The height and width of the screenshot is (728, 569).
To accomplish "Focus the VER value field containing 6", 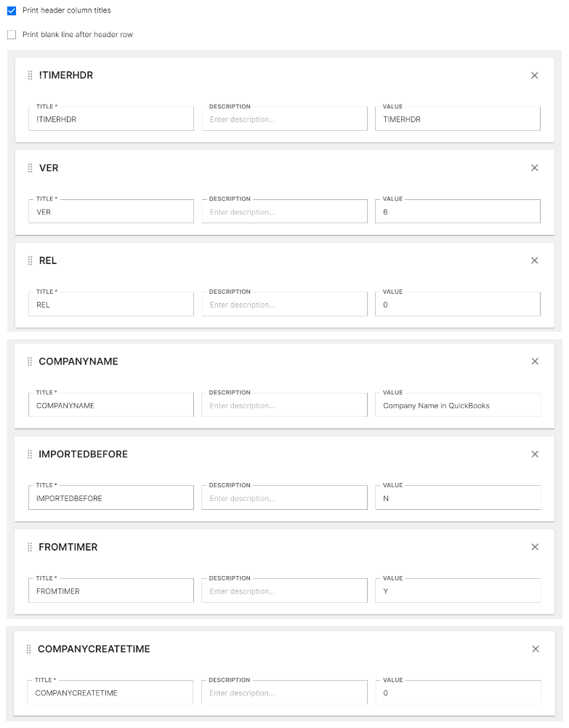I will pyautogui.click(x=458, y=212).
